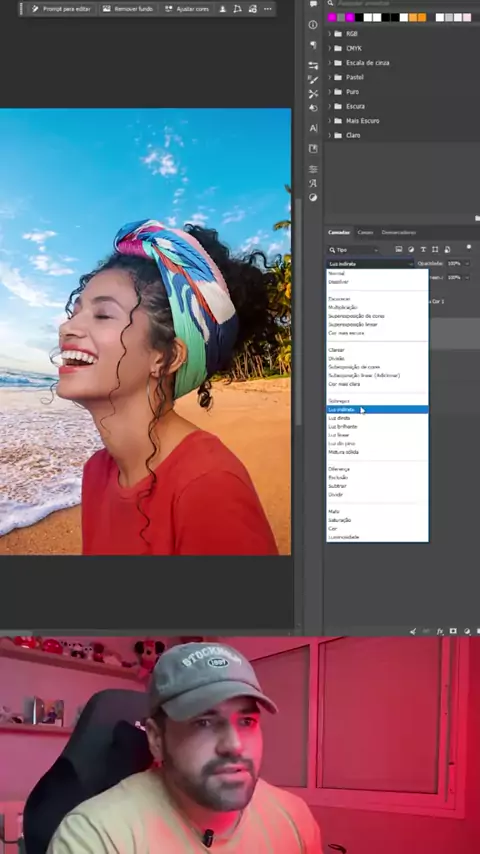480x854 pixels.
Task: Switch to the Canais tab
Action: pyautogui.click(x=365, y=233)
